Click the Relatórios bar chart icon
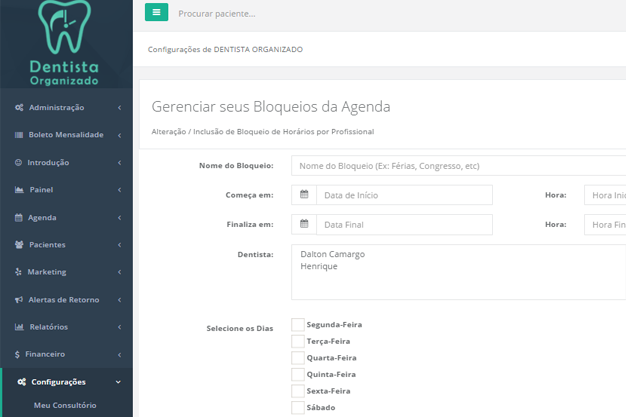The width and height of the screenshot is (626, 417). [x=19, y=327]
